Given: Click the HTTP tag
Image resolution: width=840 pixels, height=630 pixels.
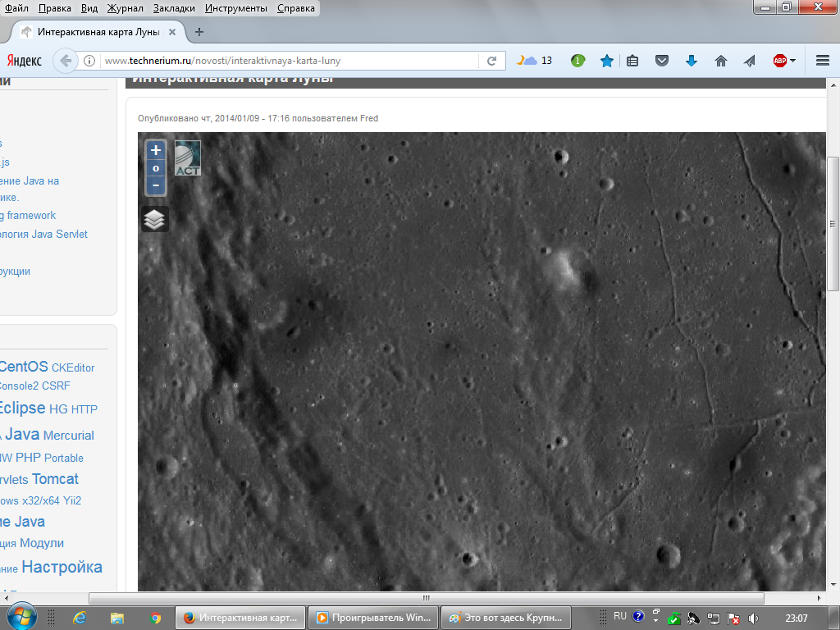Looking at the screenshot, I should click(x=84, y=409).
